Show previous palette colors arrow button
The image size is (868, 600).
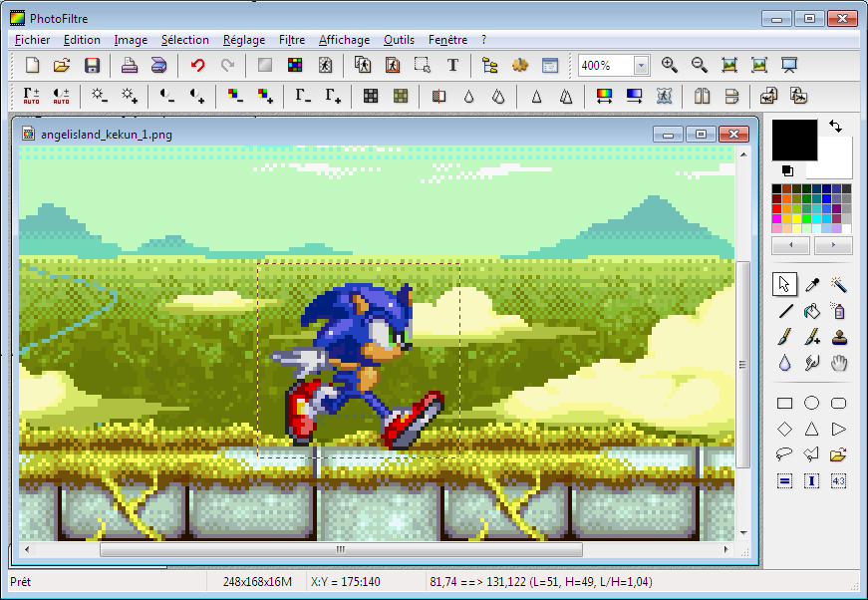click(x=791, y=245)
